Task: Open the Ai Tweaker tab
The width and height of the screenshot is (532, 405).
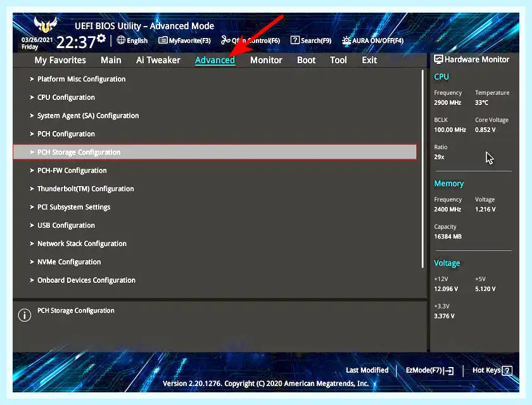Action: [158, 60]
